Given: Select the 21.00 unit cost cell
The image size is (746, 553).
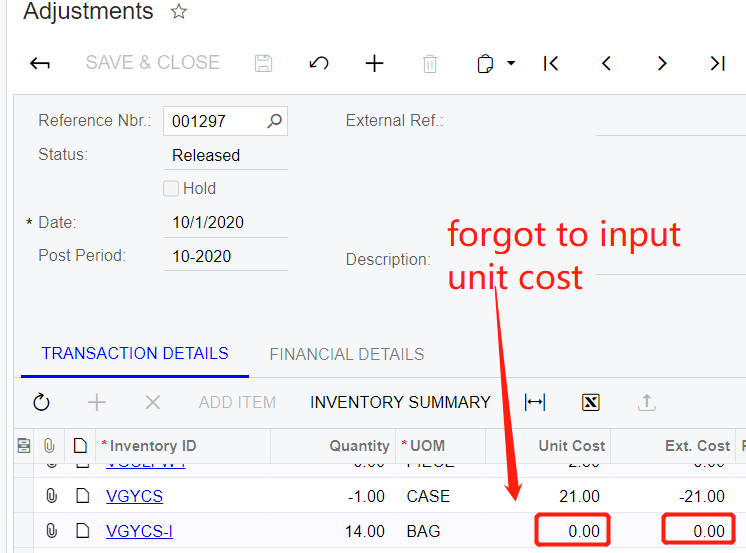Looking at the screenshot, I should click(548, 496).
